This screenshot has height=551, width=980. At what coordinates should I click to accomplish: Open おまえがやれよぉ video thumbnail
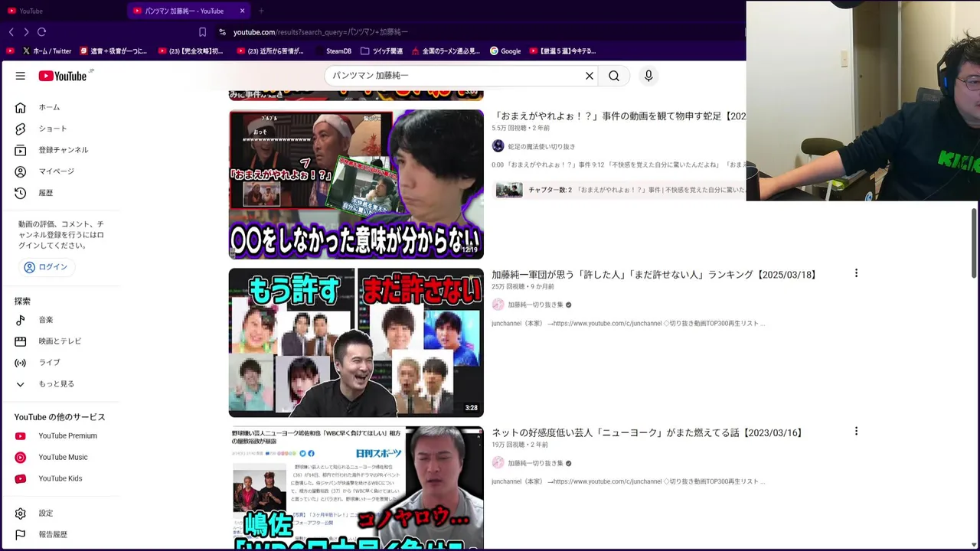(356, 184)
